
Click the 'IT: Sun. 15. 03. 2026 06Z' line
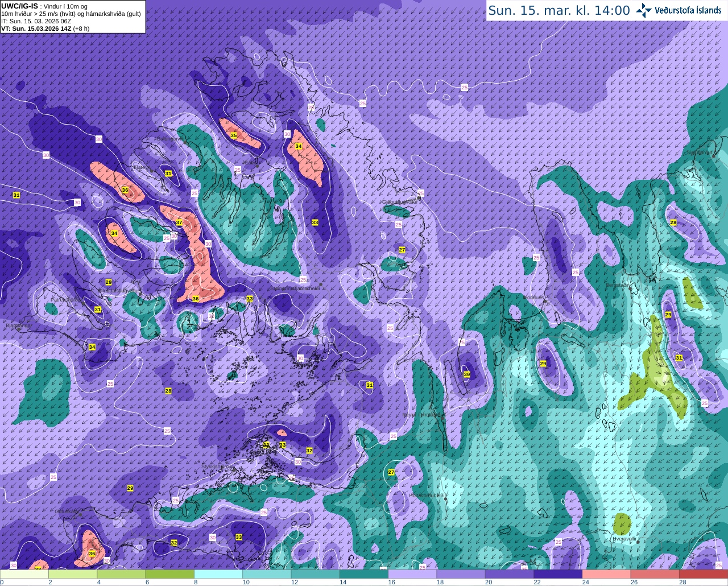36,21
